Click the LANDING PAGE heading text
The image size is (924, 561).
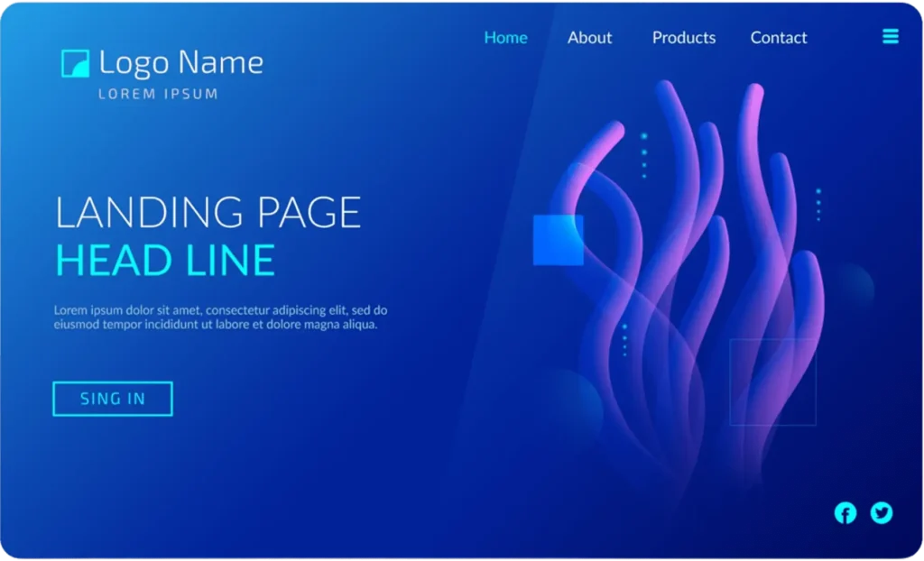208,213
